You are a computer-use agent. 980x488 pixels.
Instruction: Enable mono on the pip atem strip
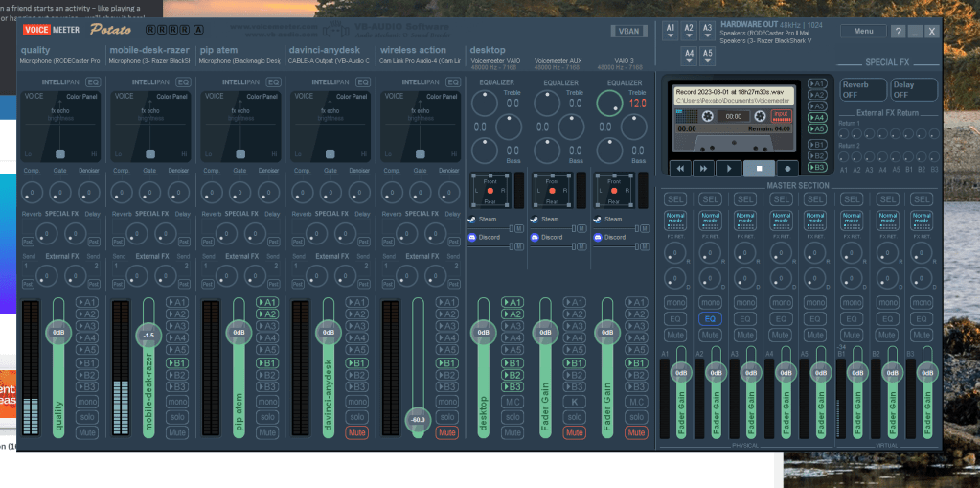tap(267, 402)
